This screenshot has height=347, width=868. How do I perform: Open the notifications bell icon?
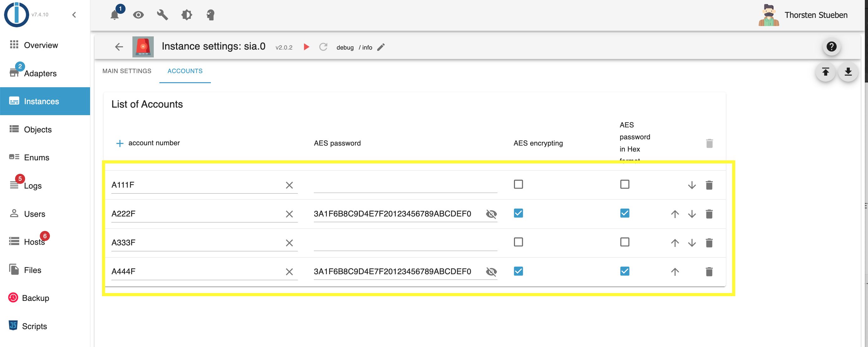click(115, 15)
